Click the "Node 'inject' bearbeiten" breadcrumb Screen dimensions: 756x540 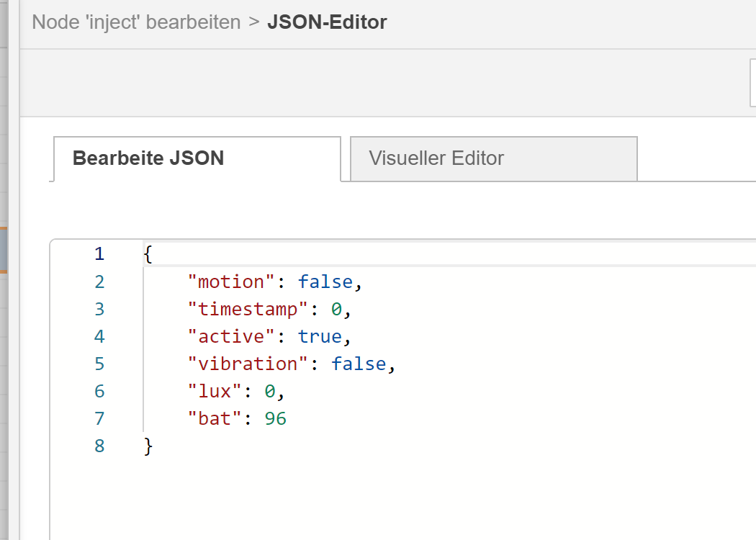point(136,22)
